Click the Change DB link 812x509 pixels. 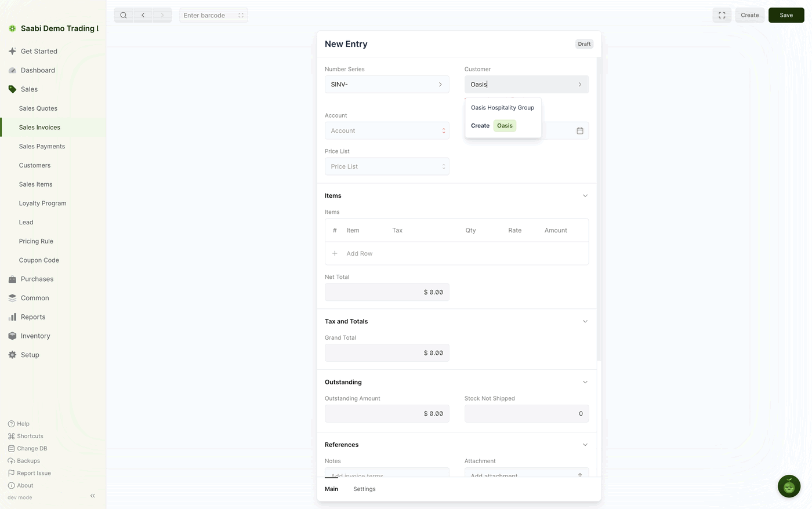tap(28, 449)
